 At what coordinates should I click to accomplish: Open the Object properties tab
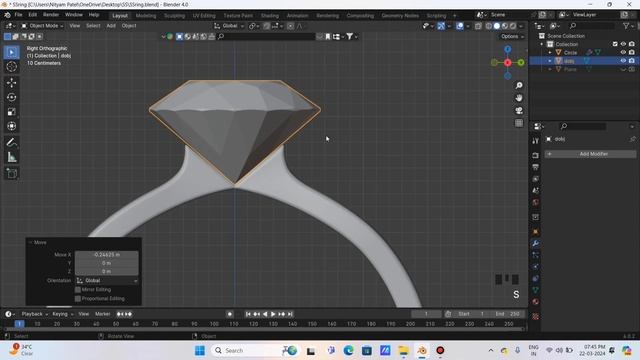(x=536, y=232)
